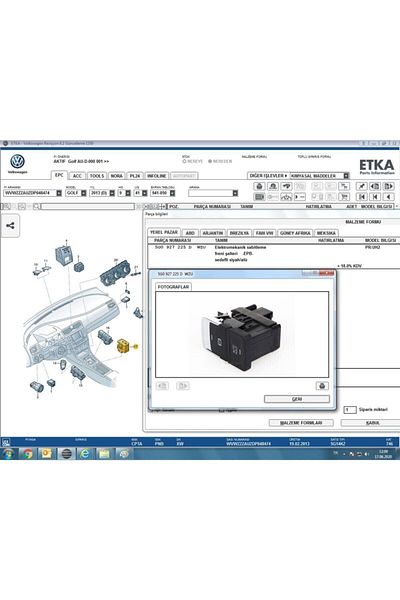Click the printer icon in top toolbar
Screen dimensions: 400x600
pyautogui.click(x=260, y=186)
